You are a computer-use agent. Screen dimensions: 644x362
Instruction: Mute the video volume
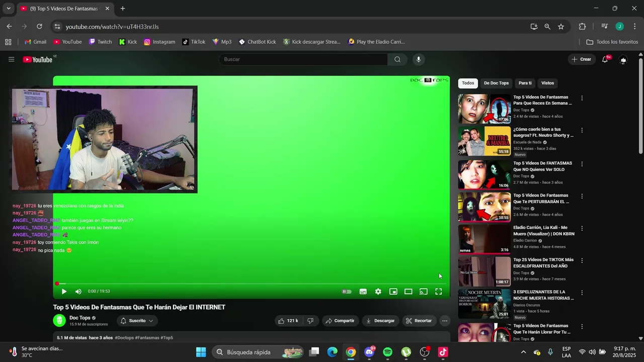(x=78, y=291)
